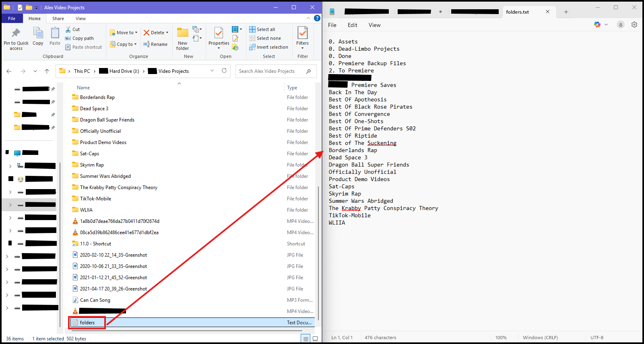This screenshot has width=644, height=344.
Task: Click Windows (CRLF) line ending status
Action: (540, 338)
